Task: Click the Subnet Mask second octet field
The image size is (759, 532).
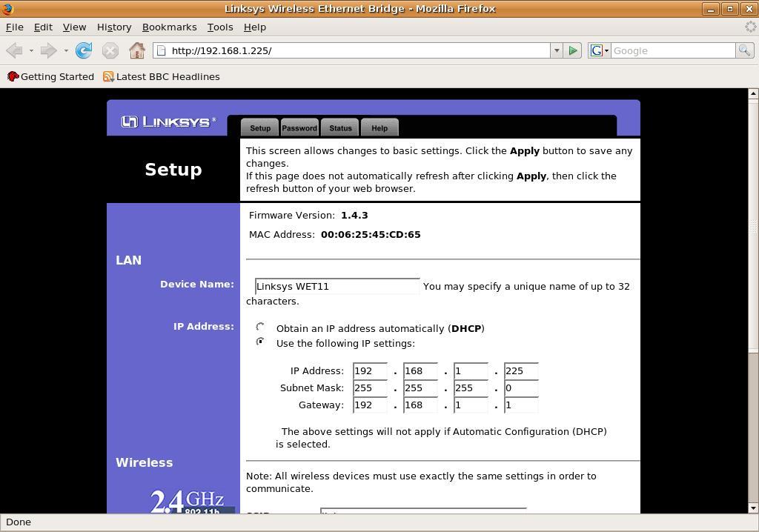Action: [421, 388]
